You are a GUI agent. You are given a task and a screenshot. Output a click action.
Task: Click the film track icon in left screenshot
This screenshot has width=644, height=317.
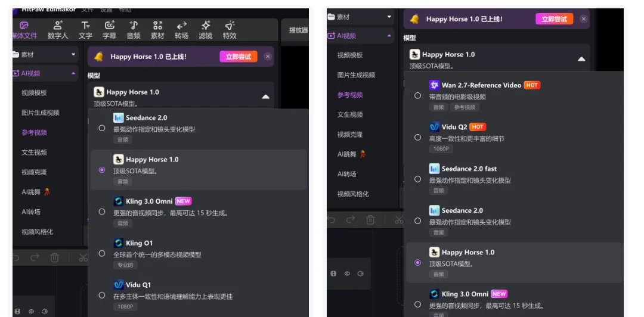(x=17, y=312)
